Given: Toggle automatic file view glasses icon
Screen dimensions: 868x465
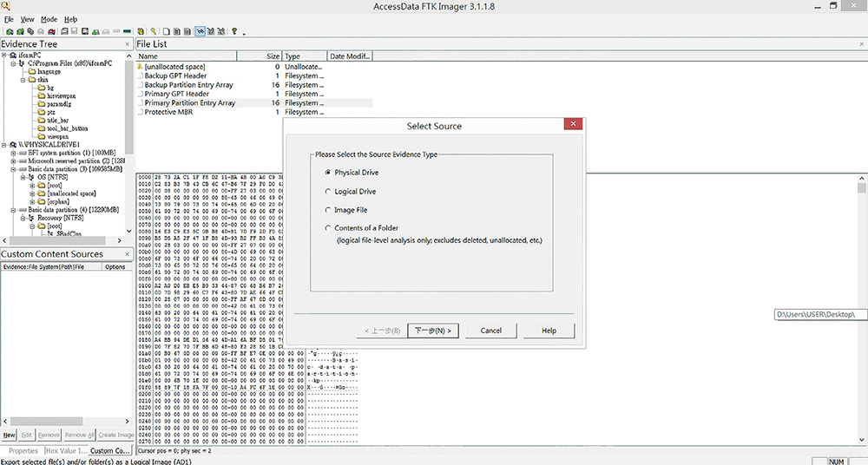Looking at the screenshot, I should (x=200, y=31).
